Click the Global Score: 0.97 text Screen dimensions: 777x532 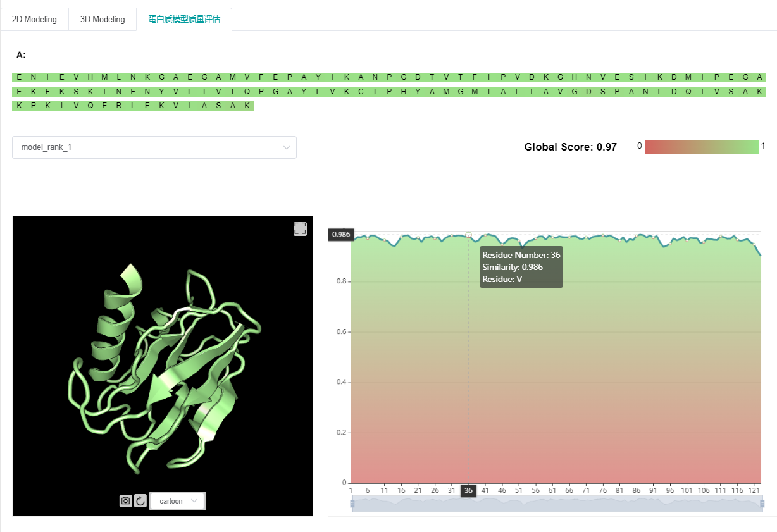[570, 147]
